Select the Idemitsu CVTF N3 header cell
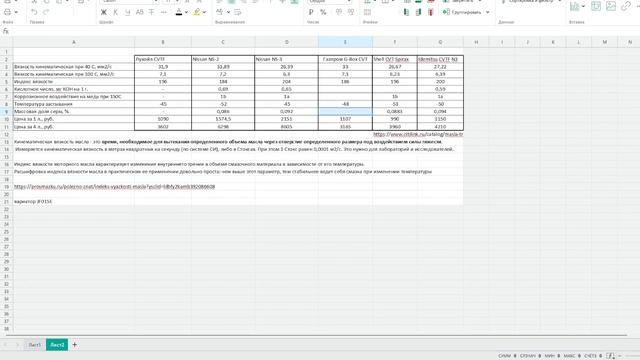 [440, 59]
